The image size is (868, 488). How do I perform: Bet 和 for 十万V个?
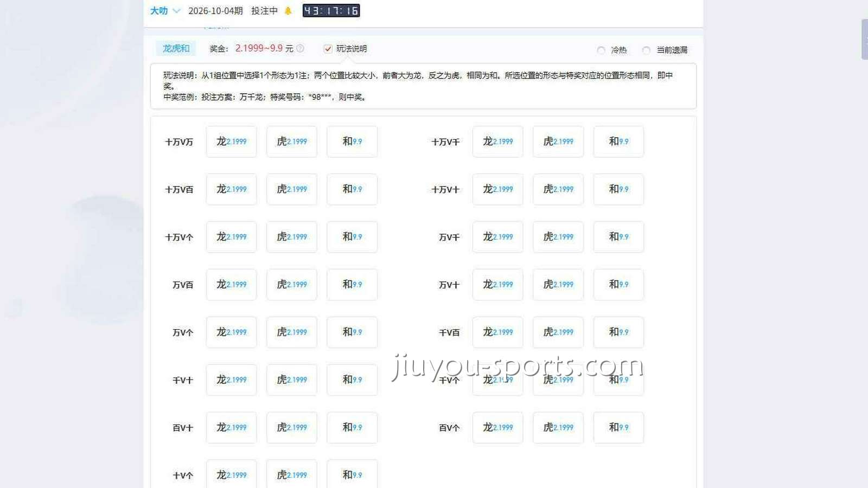coord(352,237)
